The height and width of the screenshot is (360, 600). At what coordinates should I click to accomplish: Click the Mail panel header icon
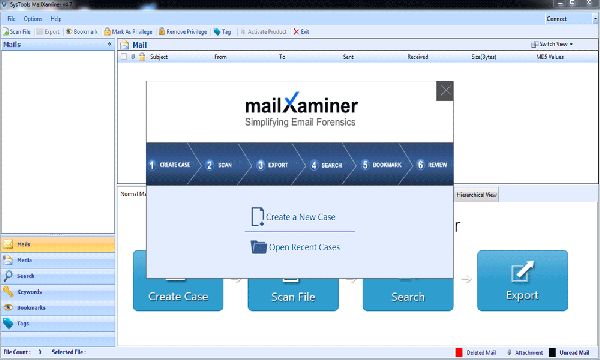[124, 45]
